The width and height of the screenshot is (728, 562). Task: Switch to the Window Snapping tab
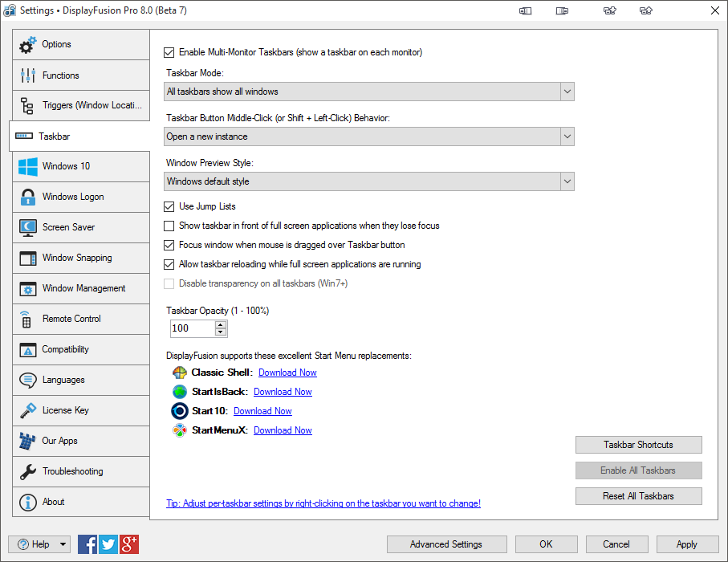[x=77, y=258]
